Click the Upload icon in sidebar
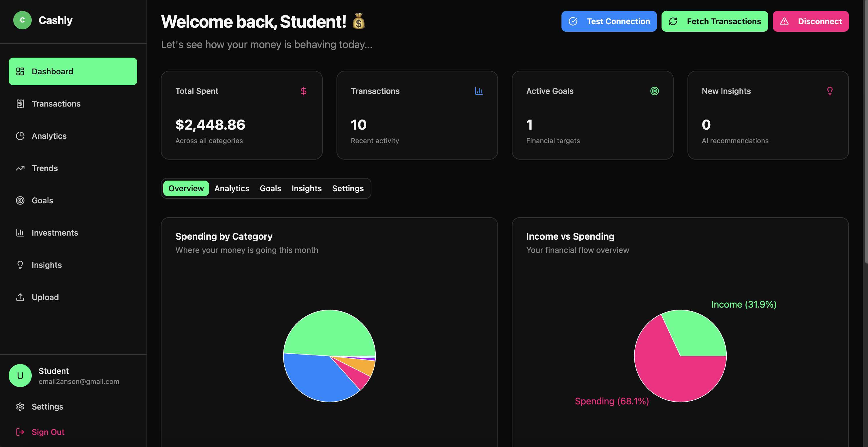Image resolution: width=868 pixels, height=447 pixels. pos(20,297)
